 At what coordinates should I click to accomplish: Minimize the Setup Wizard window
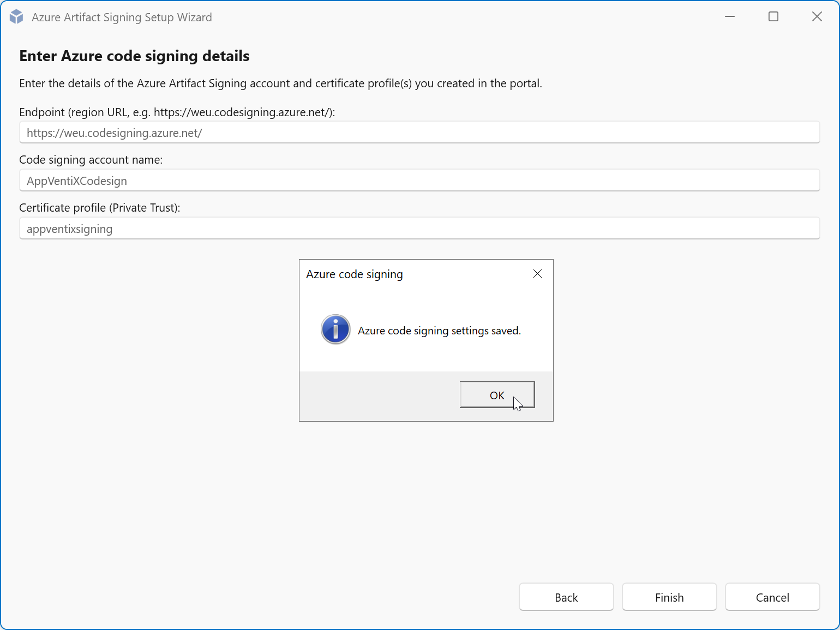coord(730,17)
